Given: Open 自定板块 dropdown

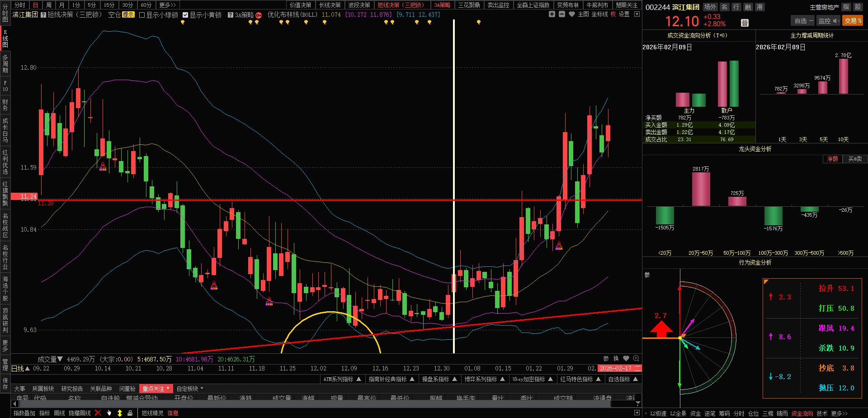Looking at the screenshot, I should point(190,389).
